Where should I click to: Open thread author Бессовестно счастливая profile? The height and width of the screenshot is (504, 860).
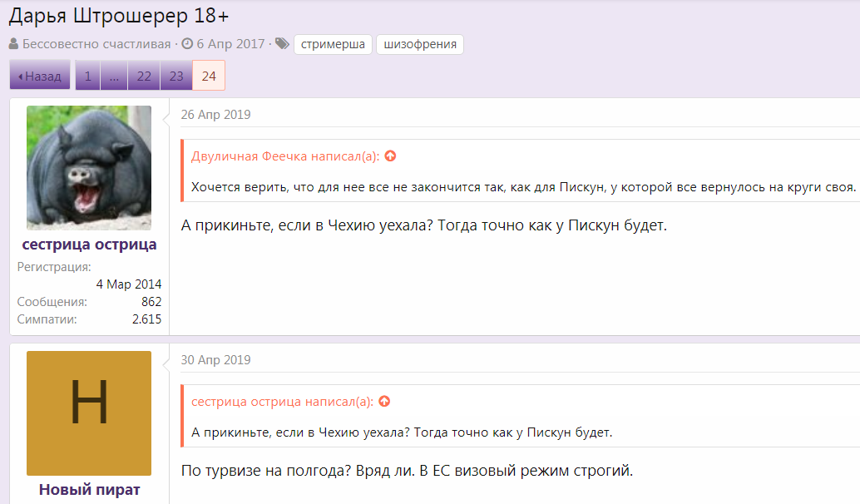(96, 44)
